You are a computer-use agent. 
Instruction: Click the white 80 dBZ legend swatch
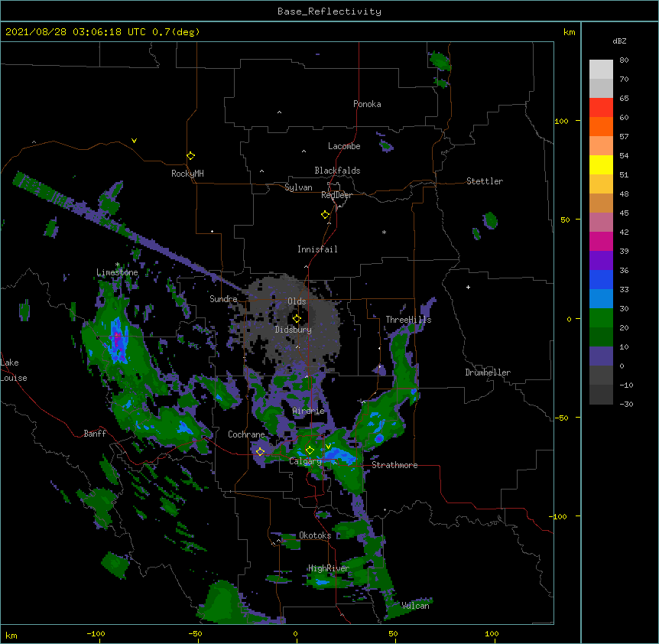pos(601,69)
